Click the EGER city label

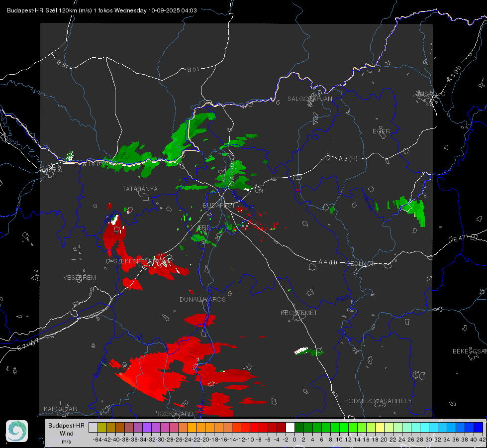[x=381, y=131]
